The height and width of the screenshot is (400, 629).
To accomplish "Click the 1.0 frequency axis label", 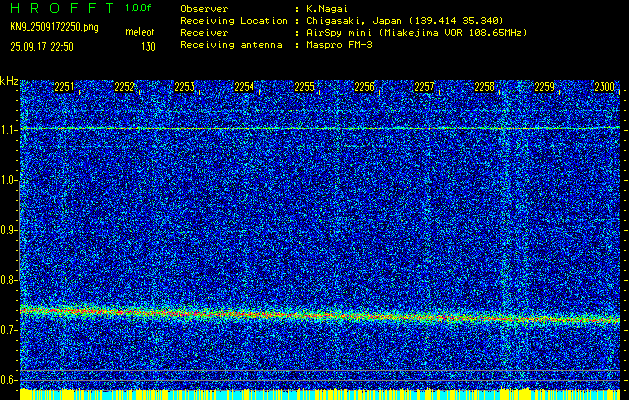I will point(8,181).
